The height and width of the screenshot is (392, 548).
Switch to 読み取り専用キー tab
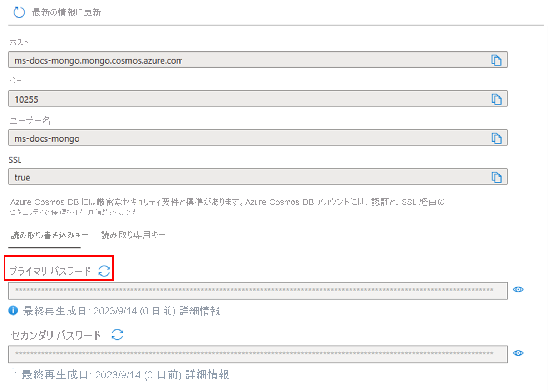pos(133,235)
